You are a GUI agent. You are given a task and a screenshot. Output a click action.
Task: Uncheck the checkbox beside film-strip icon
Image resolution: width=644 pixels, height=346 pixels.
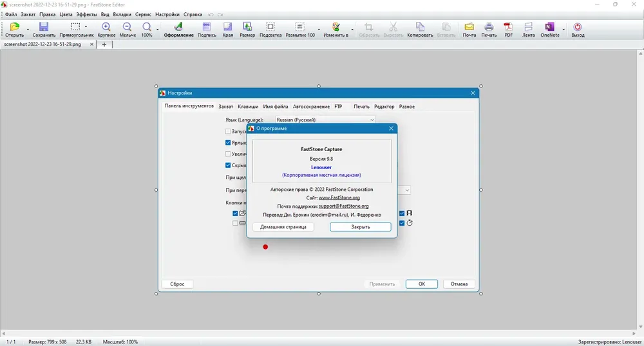pyautogui.click(x=402, y=213)
